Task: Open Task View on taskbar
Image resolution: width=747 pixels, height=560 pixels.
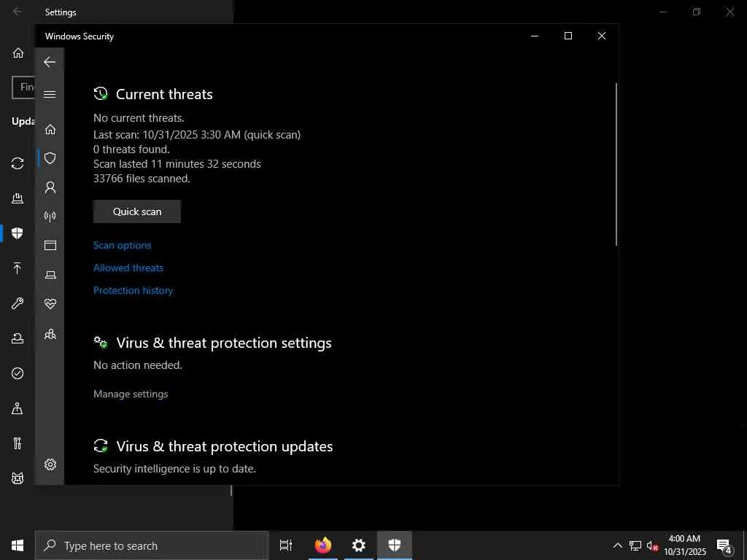Action: [x=286, y=545]
